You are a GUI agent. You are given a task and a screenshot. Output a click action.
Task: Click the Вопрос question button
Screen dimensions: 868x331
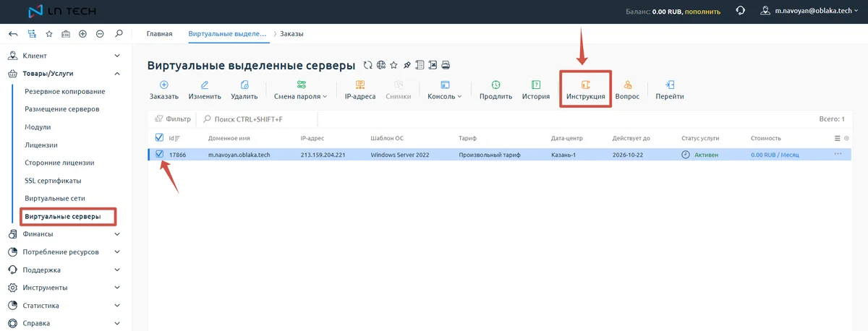[627, 90]
